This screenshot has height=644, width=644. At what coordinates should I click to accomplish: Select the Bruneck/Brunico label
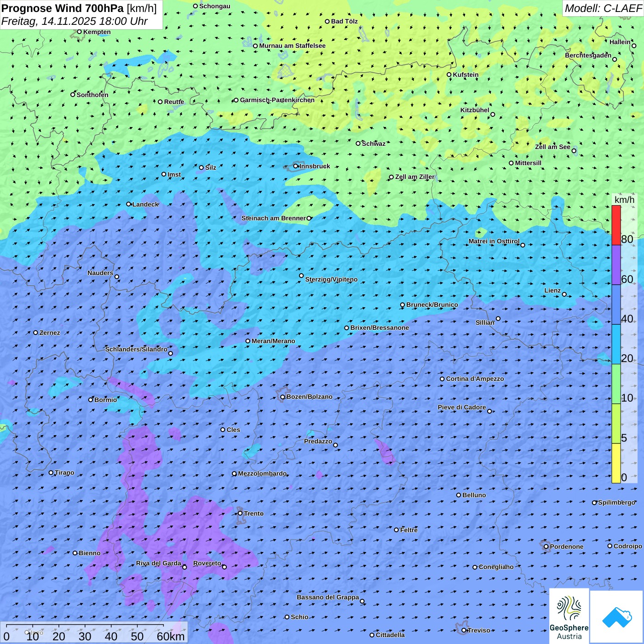pyautogui.click(x=432, y=305)
